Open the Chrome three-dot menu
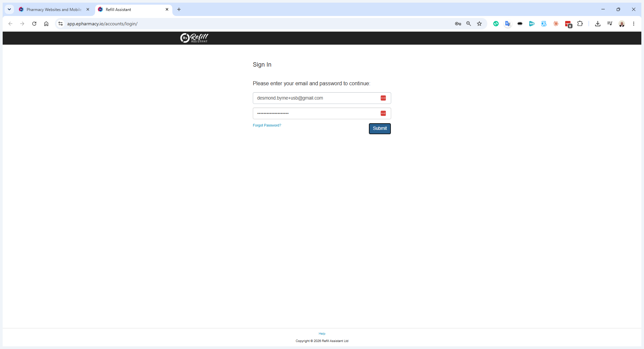 tap(634, 24)
